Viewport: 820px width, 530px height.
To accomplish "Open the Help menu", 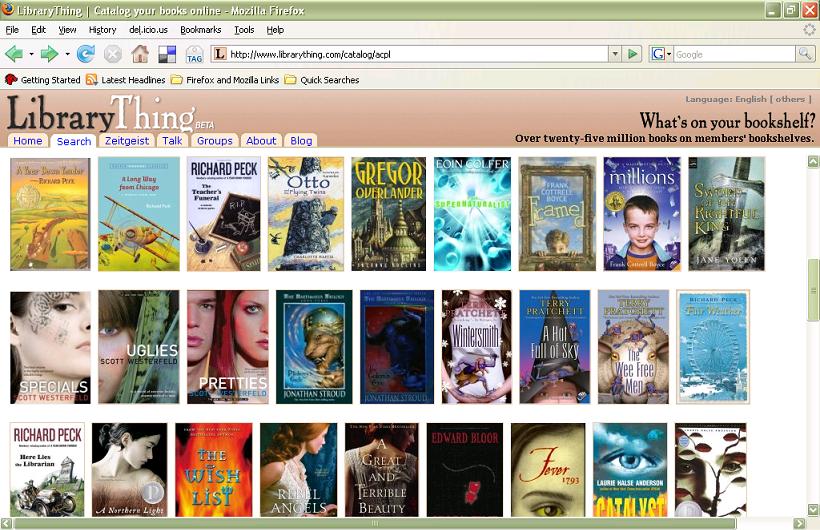I will pos(275,30).
